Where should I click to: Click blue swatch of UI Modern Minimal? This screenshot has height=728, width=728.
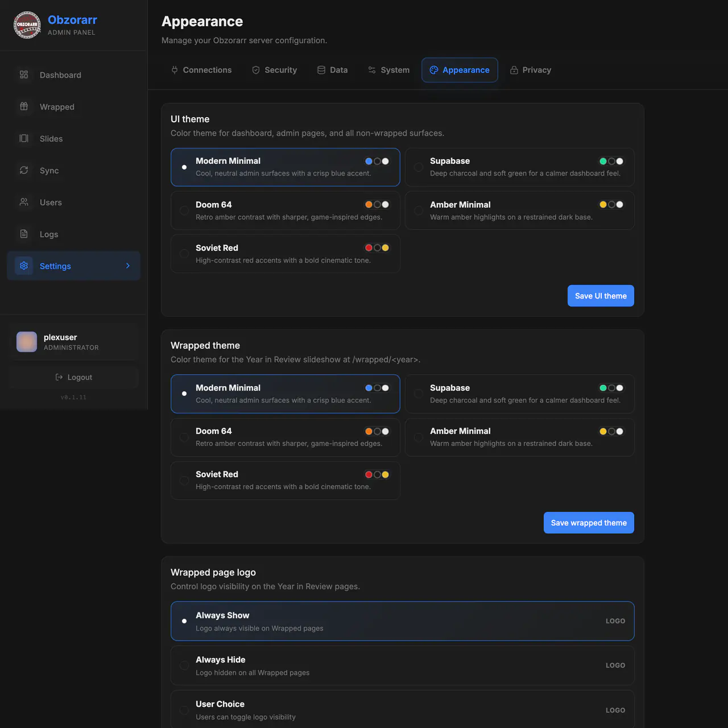369,161
